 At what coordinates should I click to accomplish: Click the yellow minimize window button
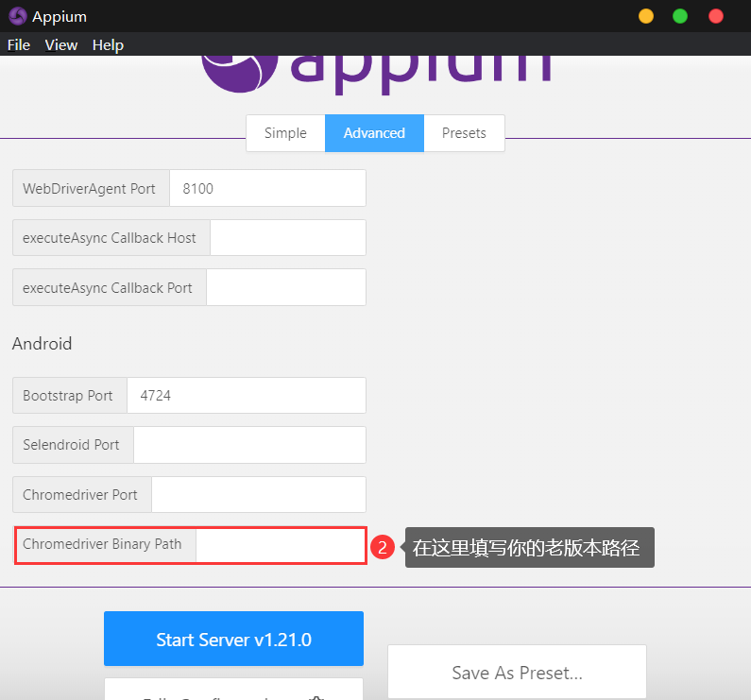[x=646, y=16]
